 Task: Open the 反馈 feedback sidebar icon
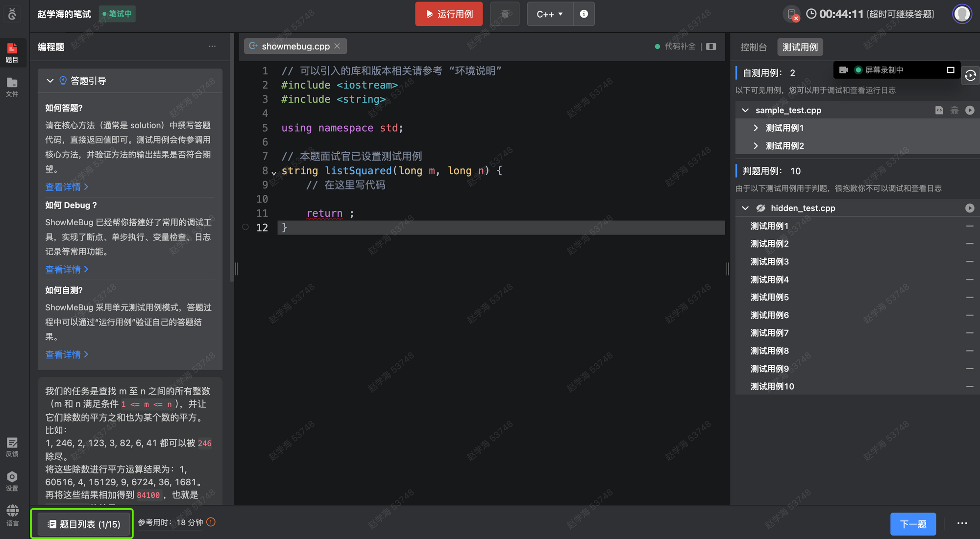coord(12,446)
